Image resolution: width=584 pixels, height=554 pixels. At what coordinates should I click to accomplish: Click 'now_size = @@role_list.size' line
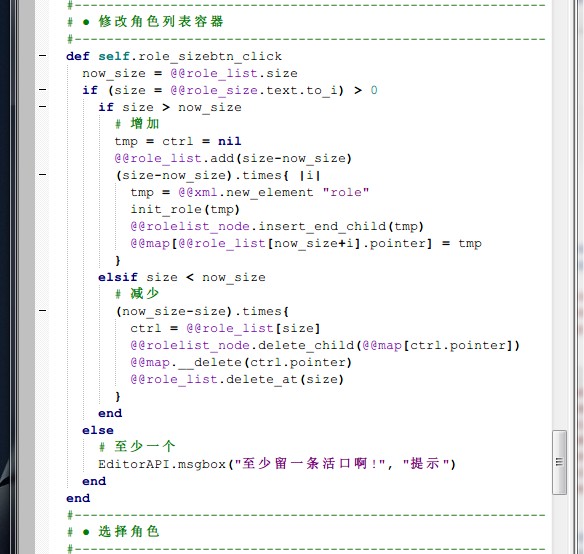pyautogui.click(x=190, y=73)
